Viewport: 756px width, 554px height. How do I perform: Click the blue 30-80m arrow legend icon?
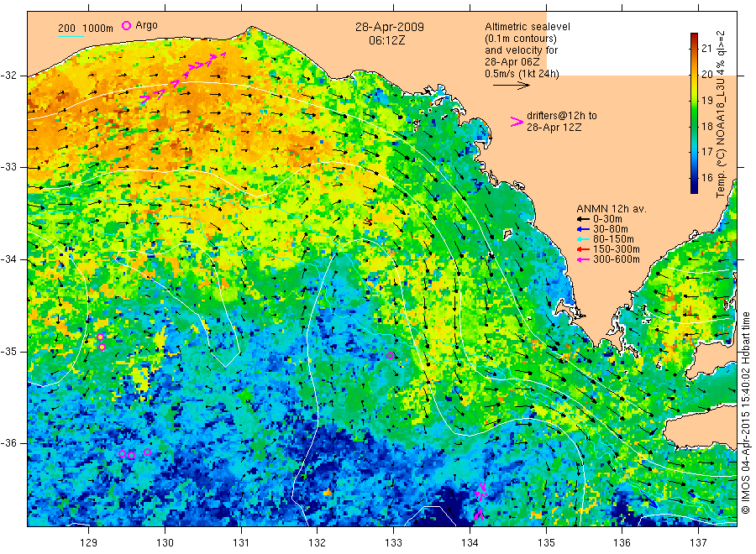click(584, 229)
